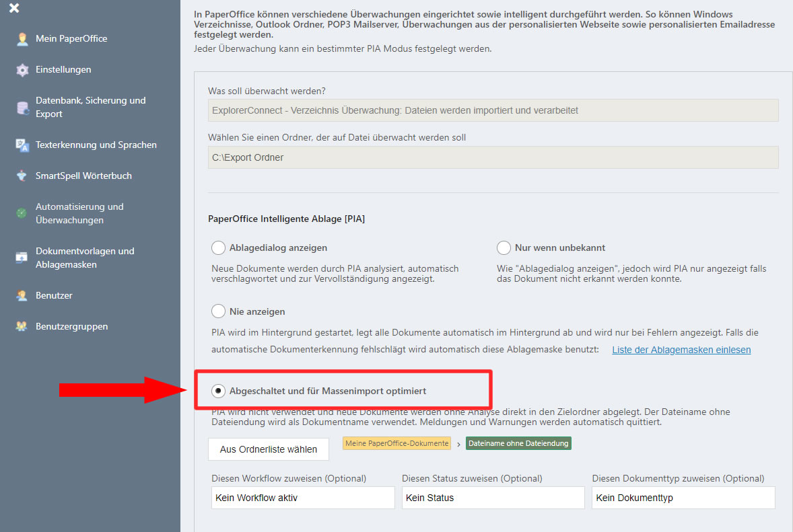Screen dimensions: 793x532
Task: Open Automatisierung und Überwachungen
Action: tap(79, 213)
